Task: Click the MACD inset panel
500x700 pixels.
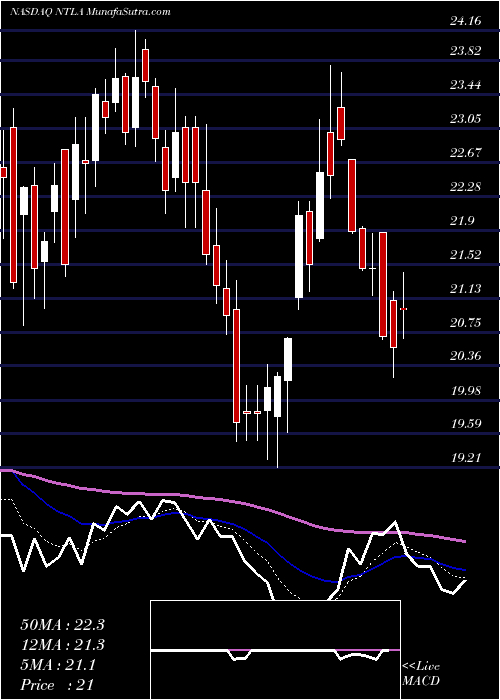Action: (275, 650)
